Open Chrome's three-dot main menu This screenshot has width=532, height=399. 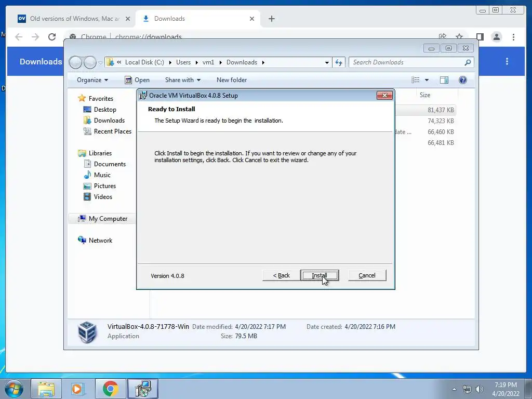[x=513, y=37]
